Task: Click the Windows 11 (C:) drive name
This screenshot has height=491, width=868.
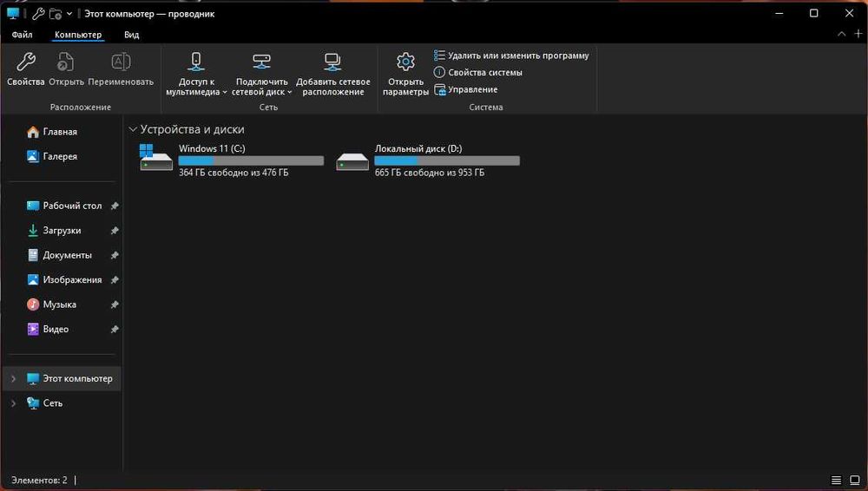Action: click(212, 148)
